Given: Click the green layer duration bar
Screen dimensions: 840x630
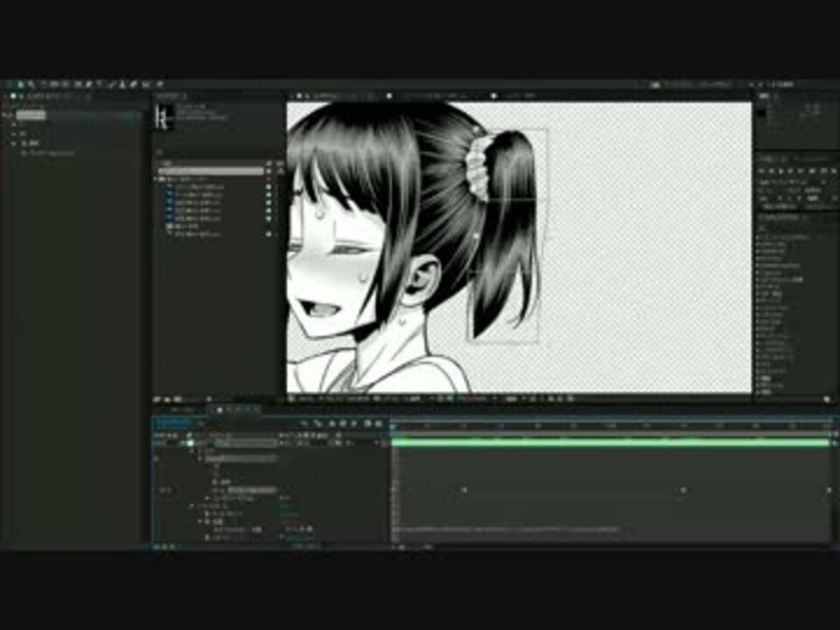Looking at the screenshot, I should point(611,443).
